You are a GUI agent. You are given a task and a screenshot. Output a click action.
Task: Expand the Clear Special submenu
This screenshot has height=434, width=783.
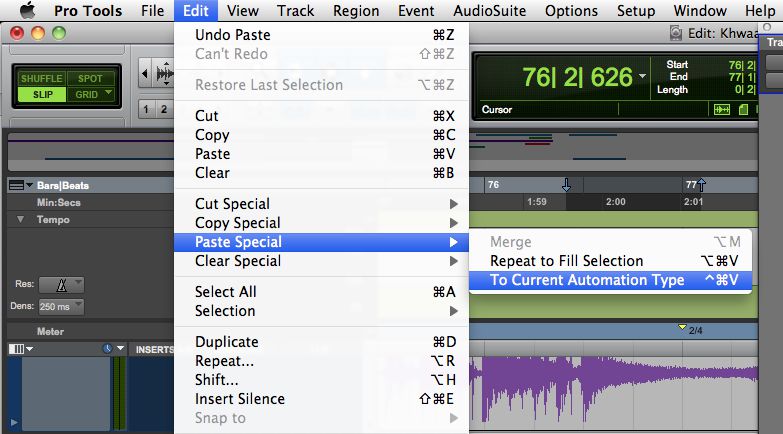[x=322, y=260]
